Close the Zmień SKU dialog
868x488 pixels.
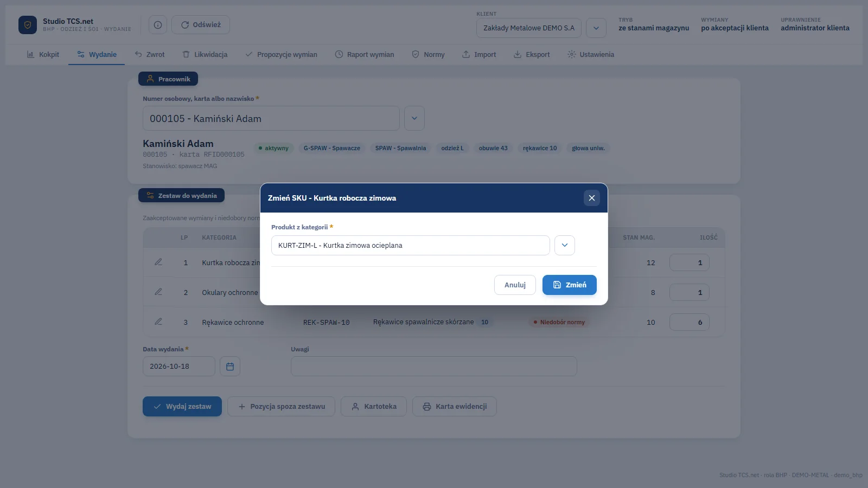[x=592, y=198]
